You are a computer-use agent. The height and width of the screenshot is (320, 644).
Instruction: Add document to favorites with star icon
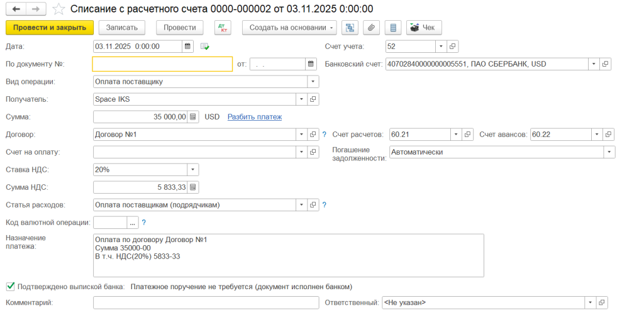tap(59, 9)
